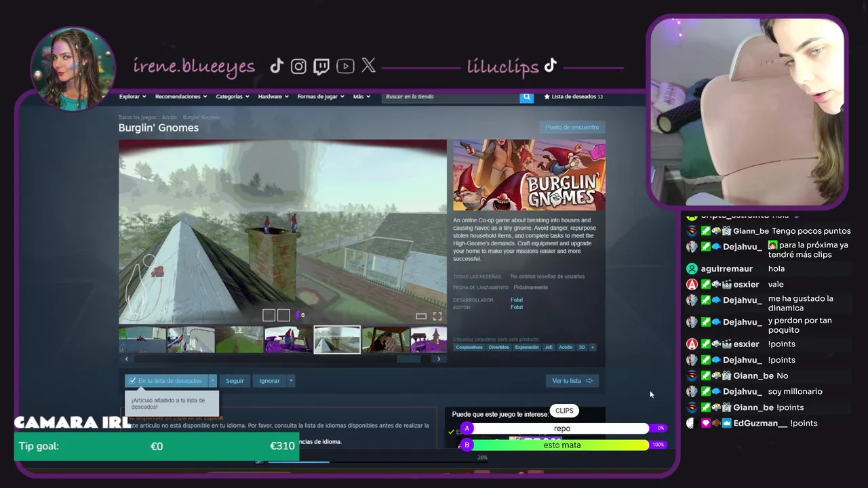Click the Burglin' Gnomes capsule artwork
Screen dimensions: 868x488
[529, 175]
